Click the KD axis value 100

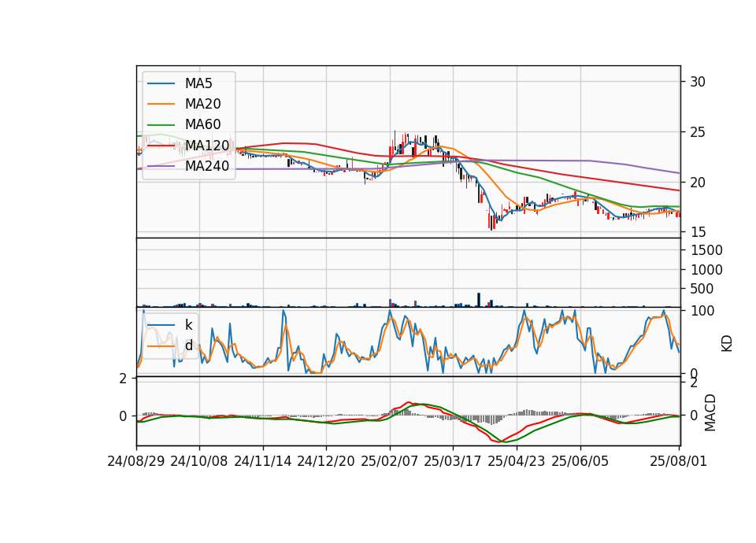click(x=702, y=311)
